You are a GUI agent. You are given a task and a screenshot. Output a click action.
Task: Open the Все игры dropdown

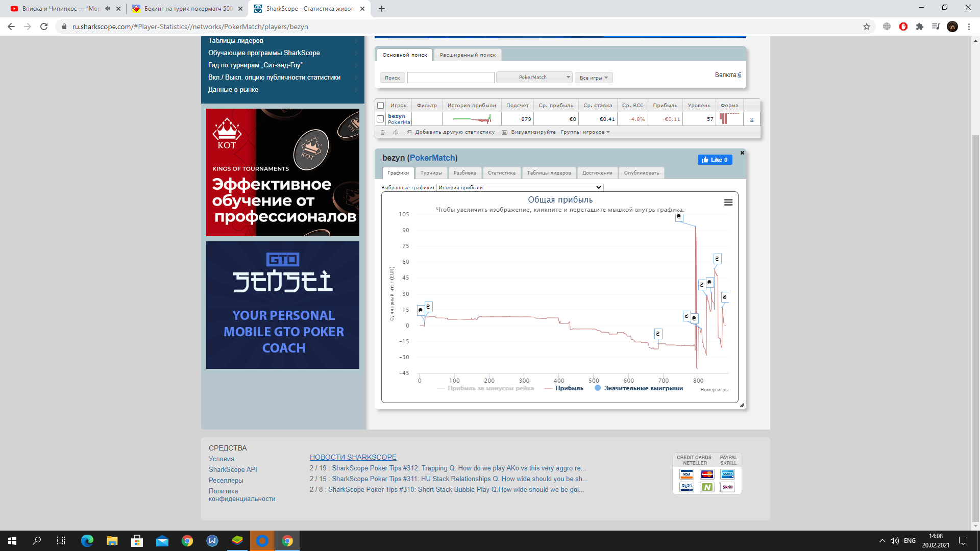[x=594, y=78]
